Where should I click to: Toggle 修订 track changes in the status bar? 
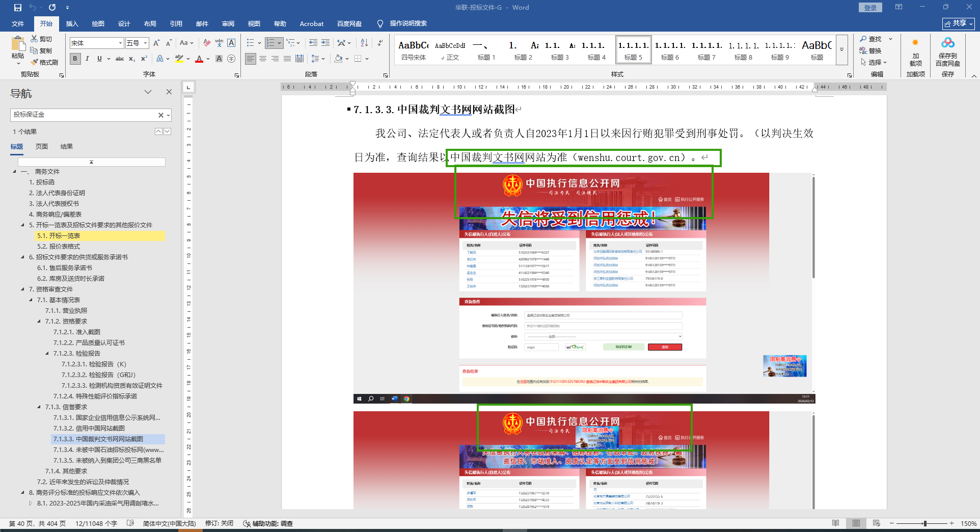(219, 523)
